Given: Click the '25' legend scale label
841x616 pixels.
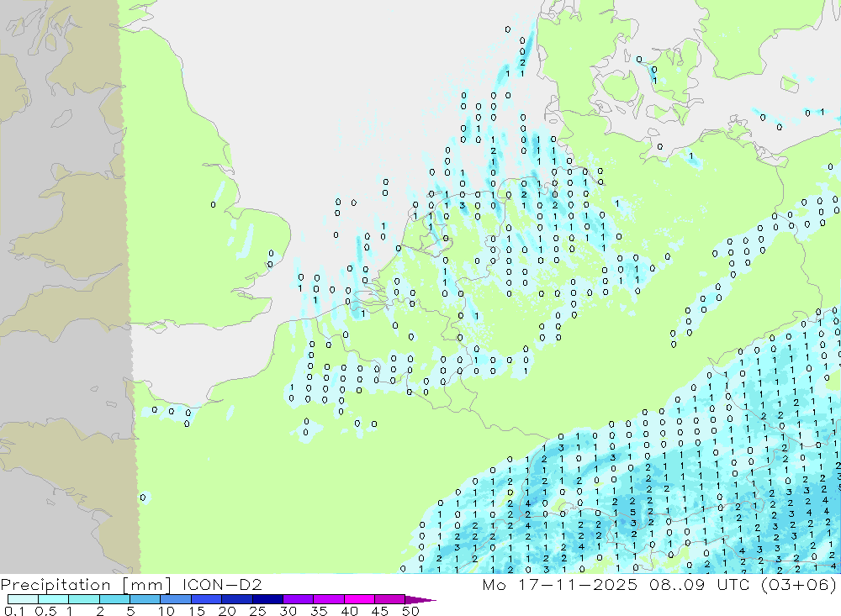Looking at the screenshot, I should 258,611.
